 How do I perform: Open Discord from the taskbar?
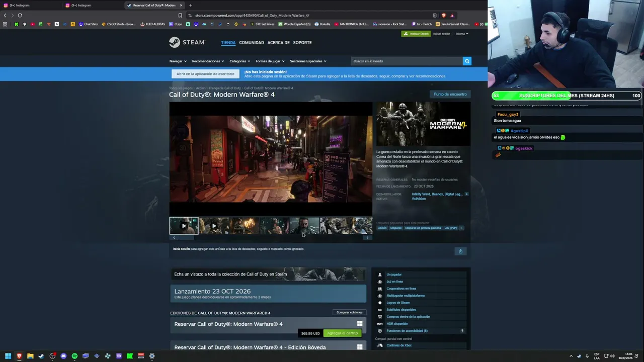point(63,356)
